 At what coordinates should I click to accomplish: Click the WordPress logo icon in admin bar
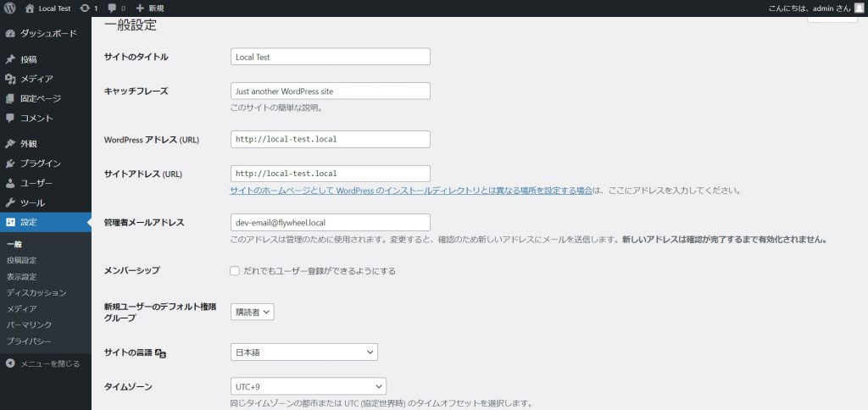tap(9, 8)
